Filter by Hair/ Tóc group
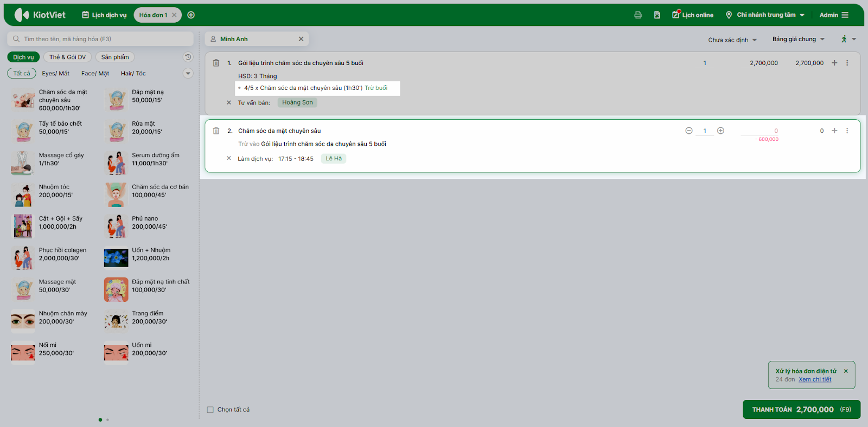 [133, 73]
